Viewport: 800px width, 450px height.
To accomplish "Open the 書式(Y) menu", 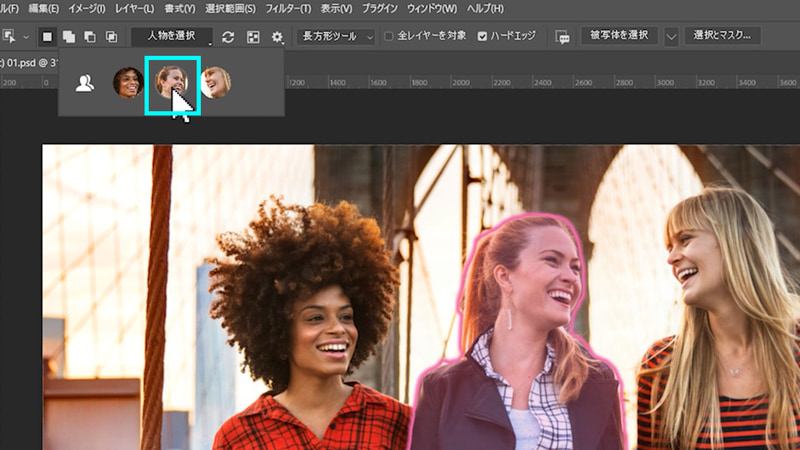I will pyautogui.click(x=180, y=9).
